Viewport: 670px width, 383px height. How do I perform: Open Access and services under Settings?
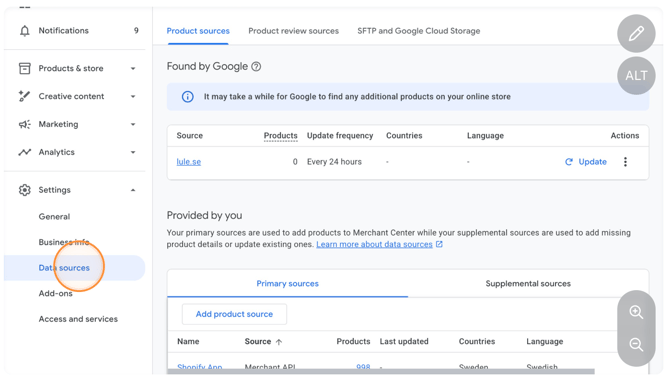click(78, 319)
